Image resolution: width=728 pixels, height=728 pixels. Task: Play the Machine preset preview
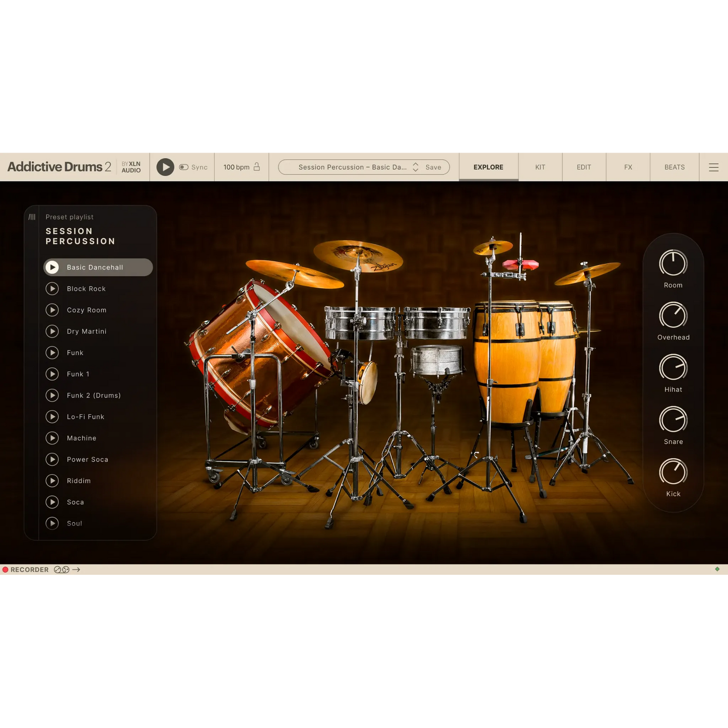point(52,438)
